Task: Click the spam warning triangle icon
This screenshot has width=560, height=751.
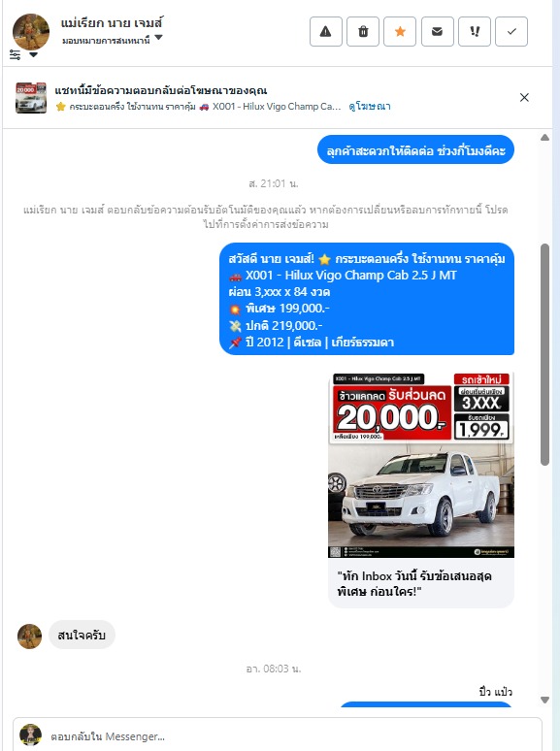Action: tap(326, 32)
